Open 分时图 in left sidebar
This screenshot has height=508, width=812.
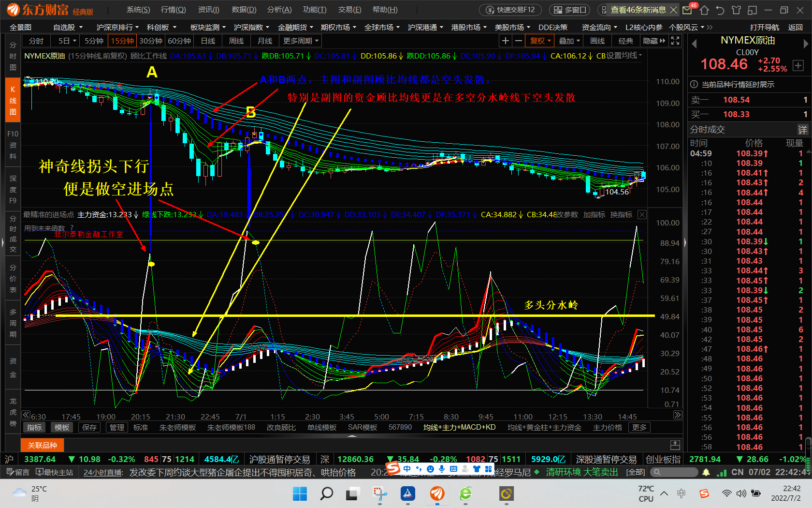(13, 56)
